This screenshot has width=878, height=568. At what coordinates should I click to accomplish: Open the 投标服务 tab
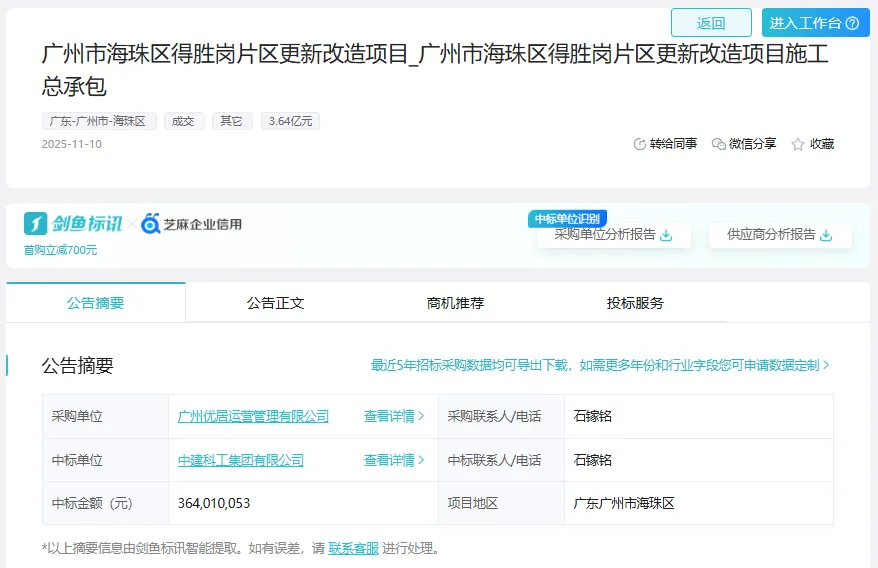coord(635,302)
